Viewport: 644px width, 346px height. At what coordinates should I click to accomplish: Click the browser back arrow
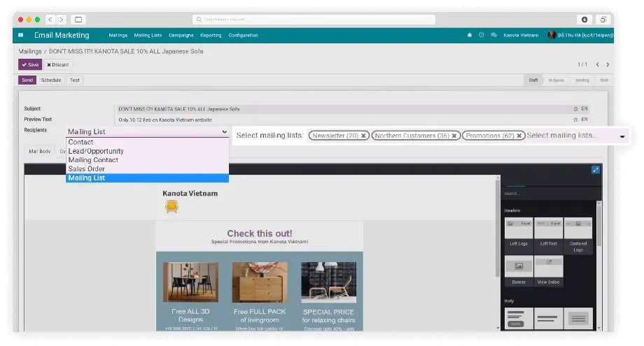[x=50, y=20]
